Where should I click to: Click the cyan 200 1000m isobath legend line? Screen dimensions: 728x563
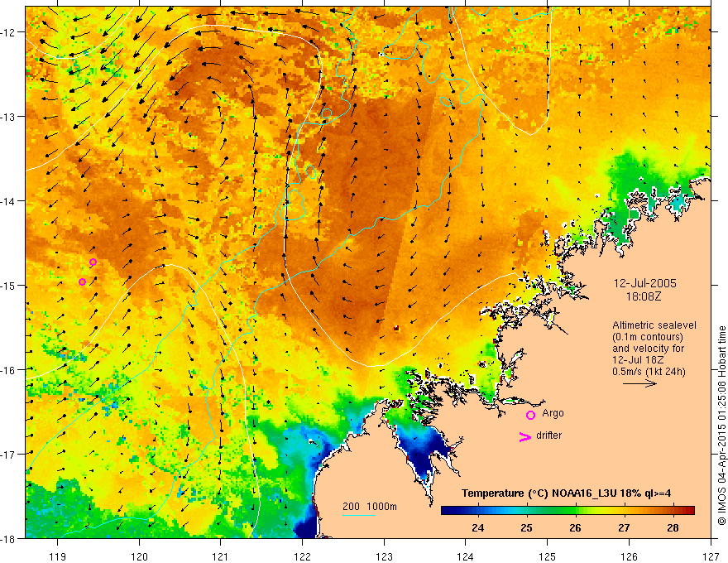point(359,515)
